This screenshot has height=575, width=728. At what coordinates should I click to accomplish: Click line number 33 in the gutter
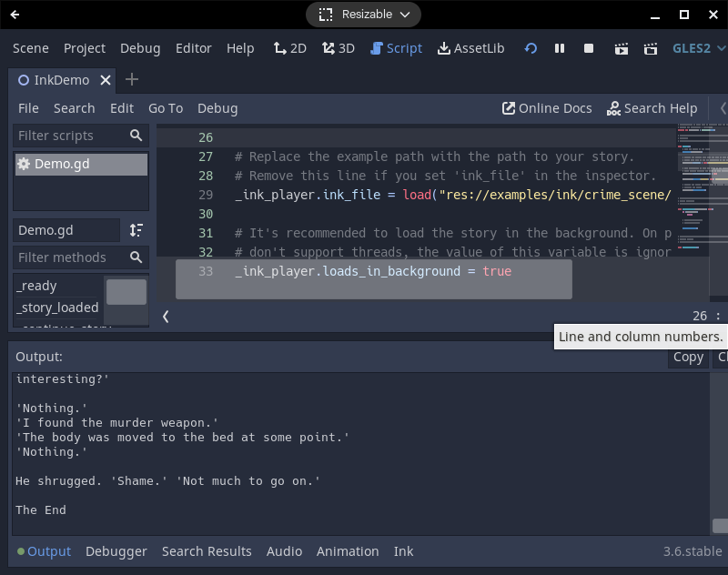pyautogui.click(x=206, y=271)
